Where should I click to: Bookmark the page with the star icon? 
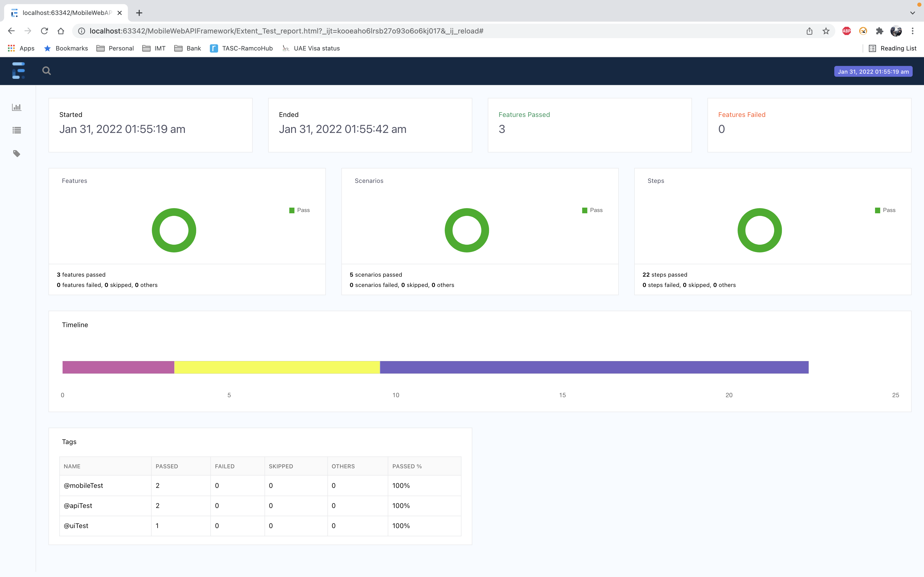pyautogui.click(x=826, y=31)
